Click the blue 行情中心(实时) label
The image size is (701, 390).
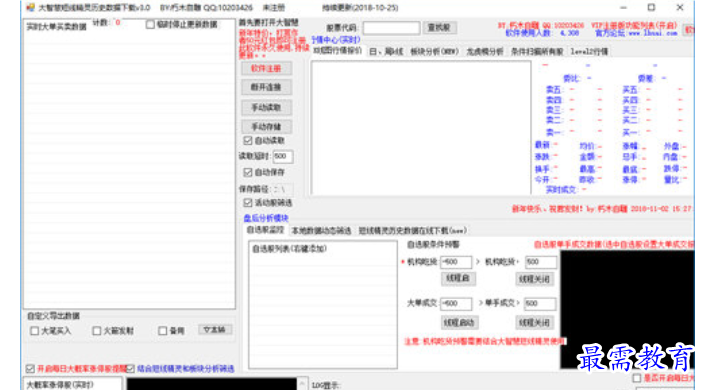(x=336, y=40)
